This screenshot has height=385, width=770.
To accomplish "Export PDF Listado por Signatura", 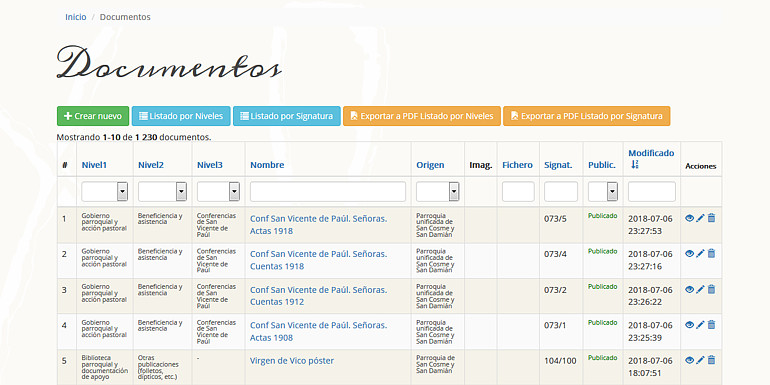I will (x=587, y=116).
